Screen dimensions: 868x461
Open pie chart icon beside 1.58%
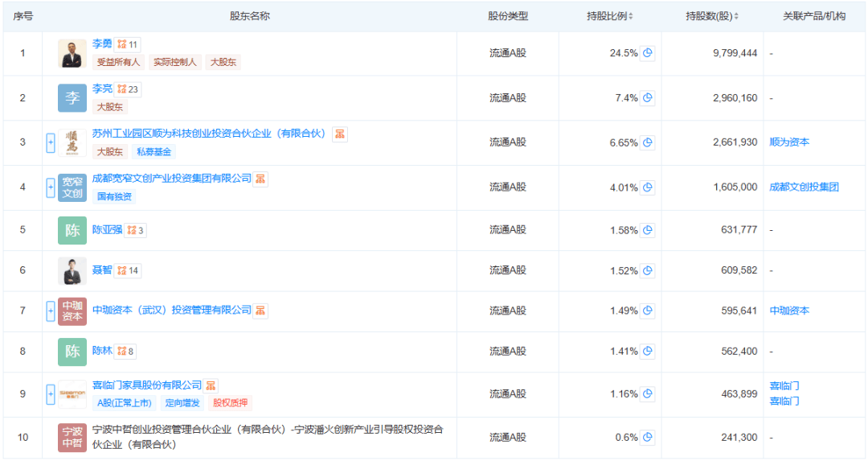647,230
